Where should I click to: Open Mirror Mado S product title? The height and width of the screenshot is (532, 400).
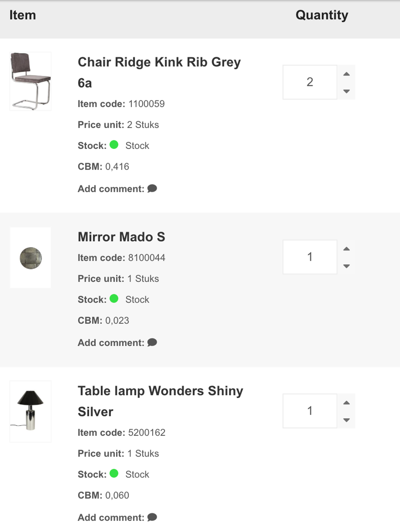(121, 237)
